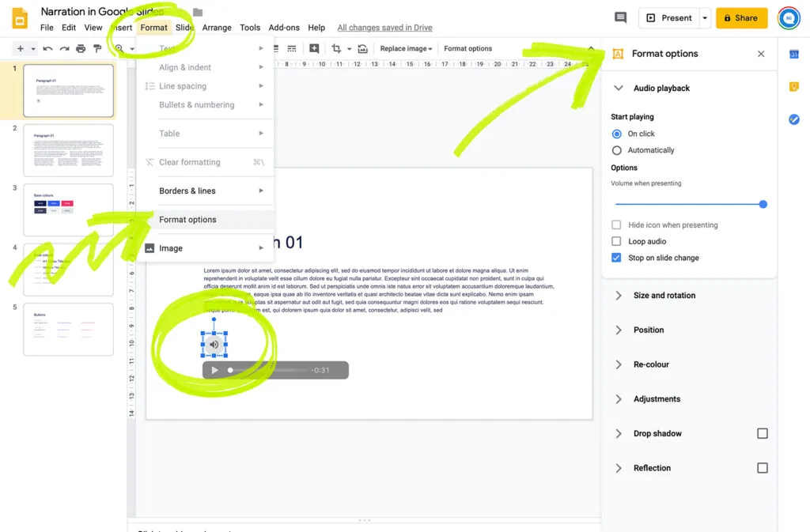This screenshot has height=532, width=810.
Task: Open the Borders & lines submenu
Action: [206, 191]
